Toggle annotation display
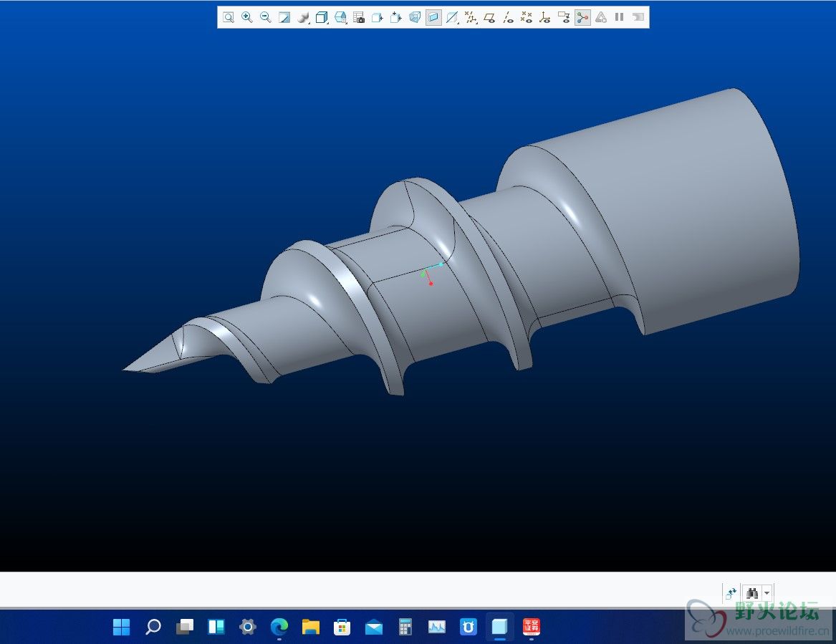 coord(564,18)
